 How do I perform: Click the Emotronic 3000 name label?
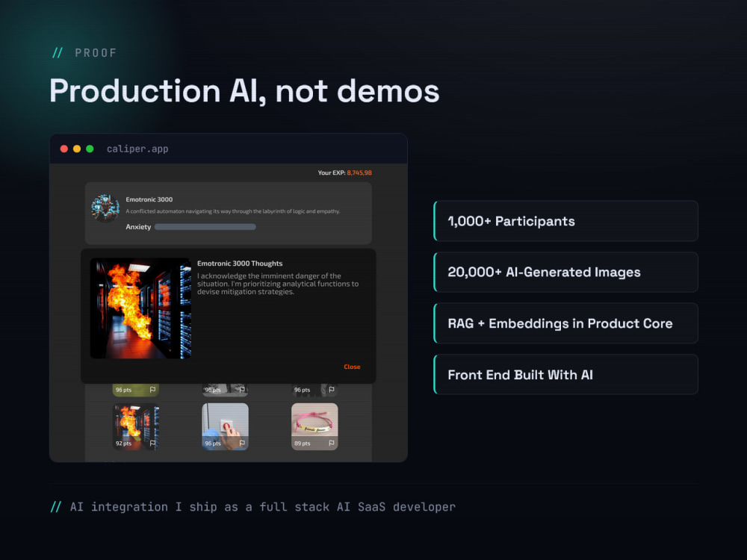click(149, 199)
